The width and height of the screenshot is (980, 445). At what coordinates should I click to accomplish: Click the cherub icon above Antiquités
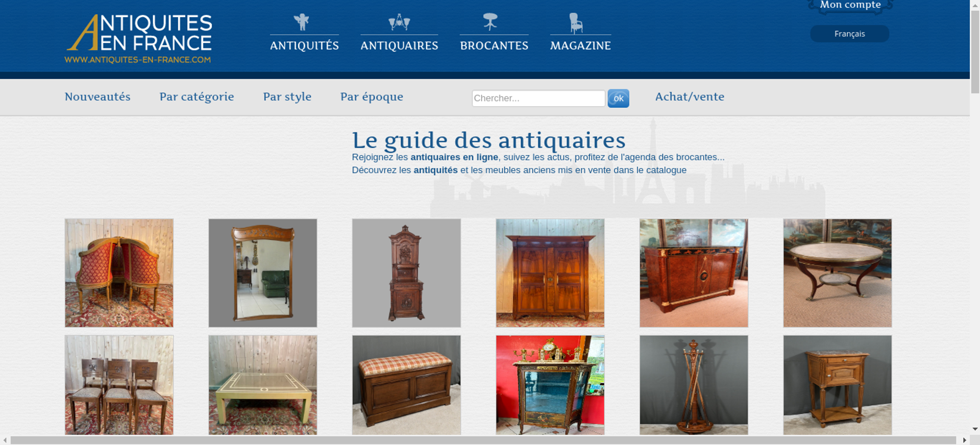tap(301, 22)
